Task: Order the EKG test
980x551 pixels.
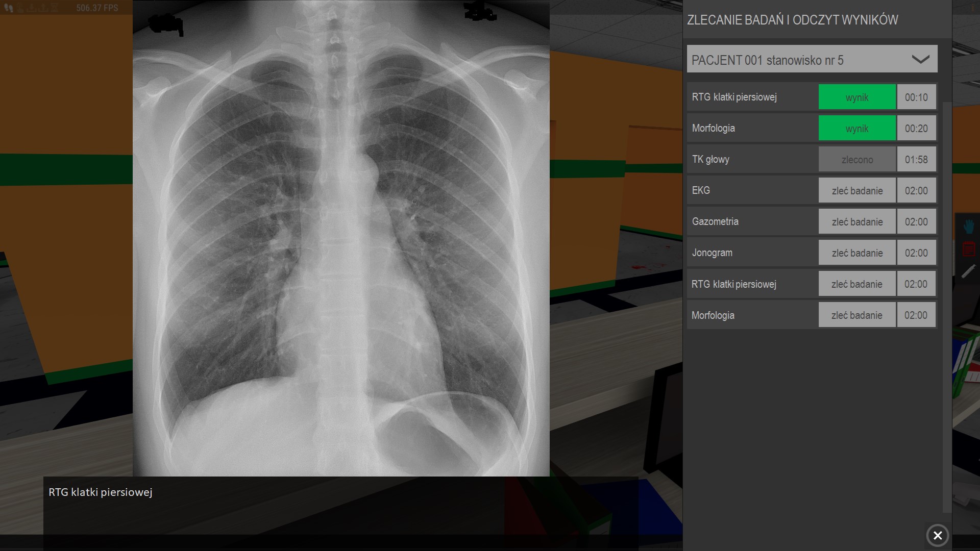Action: coord(856,191)
